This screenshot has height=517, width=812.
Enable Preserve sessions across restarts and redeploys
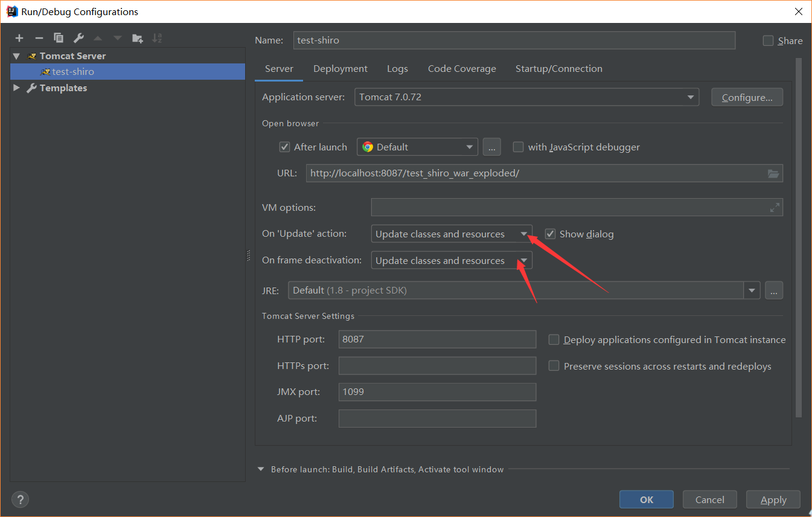[554, 366]
